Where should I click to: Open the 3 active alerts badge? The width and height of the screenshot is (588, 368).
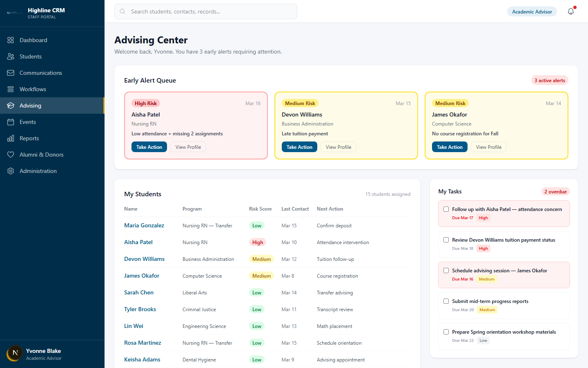click(550, 80)
